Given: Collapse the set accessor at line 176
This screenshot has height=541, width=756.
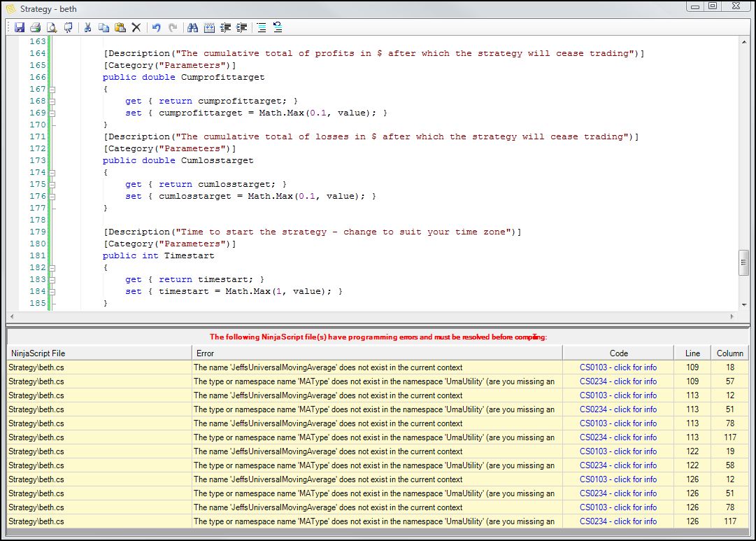Looking at the screenshot, I should click(x=52, y=197).
